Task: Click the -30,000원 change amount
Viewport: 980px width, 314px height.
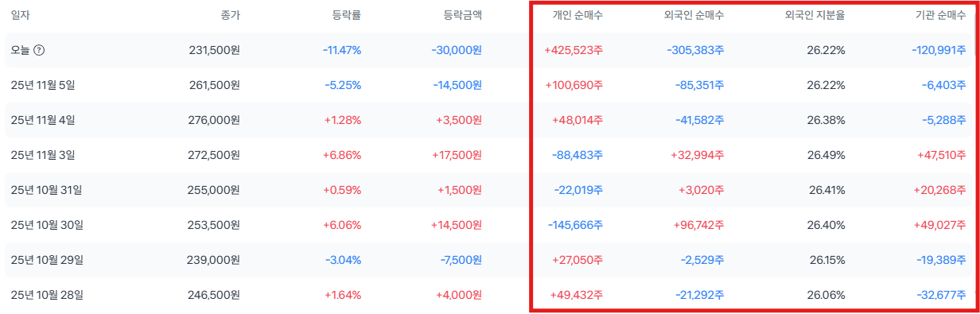Action: [457, 50]
